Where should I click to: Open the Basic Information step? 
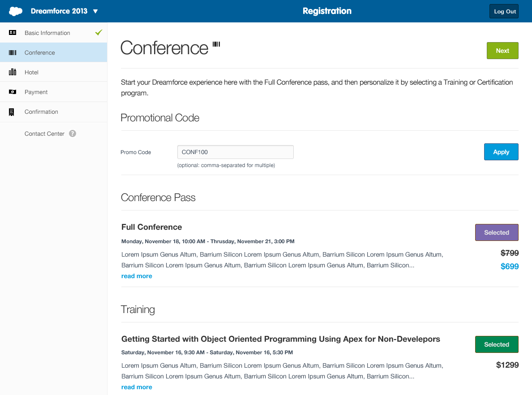pyautogui.click(x=54, y=33)
